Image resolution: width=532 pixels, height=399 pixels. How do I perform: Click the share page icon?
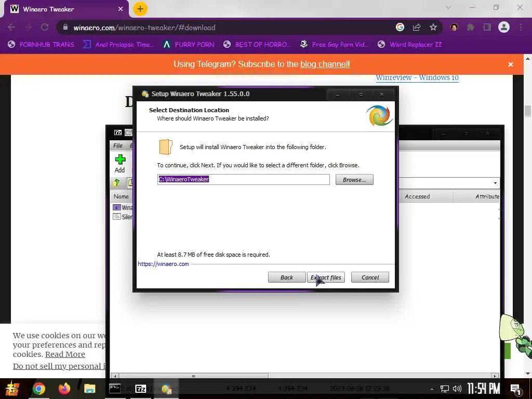(417, 27)
